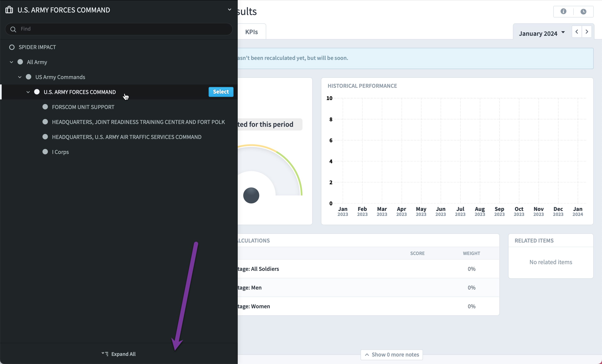602x364 pixels.
Task: Click the recalculation notice banner
Action: click(415, 58)
